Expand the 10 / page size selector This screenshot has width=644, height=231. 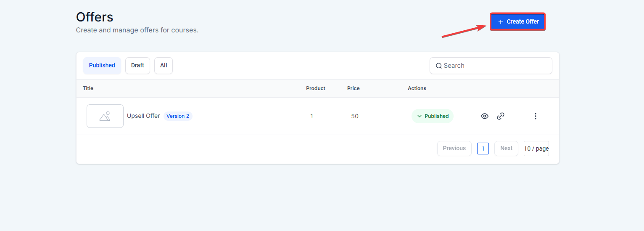pos(536,149)
